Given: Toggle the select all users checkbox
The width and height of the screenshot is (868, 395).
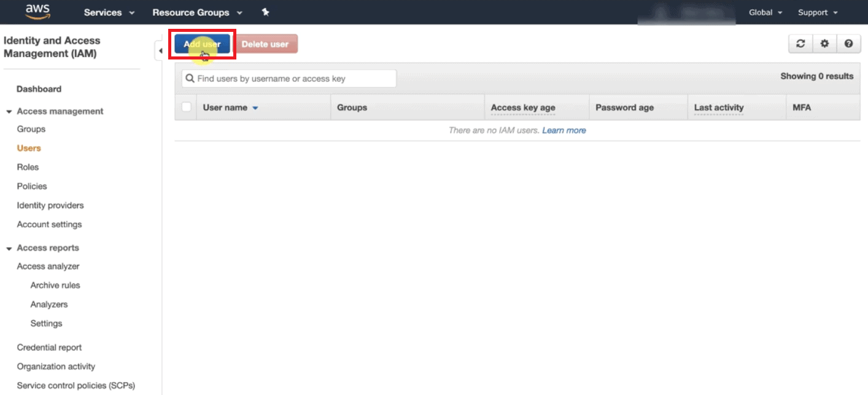Looking at the screenshot, I should (x=187, y=107).
